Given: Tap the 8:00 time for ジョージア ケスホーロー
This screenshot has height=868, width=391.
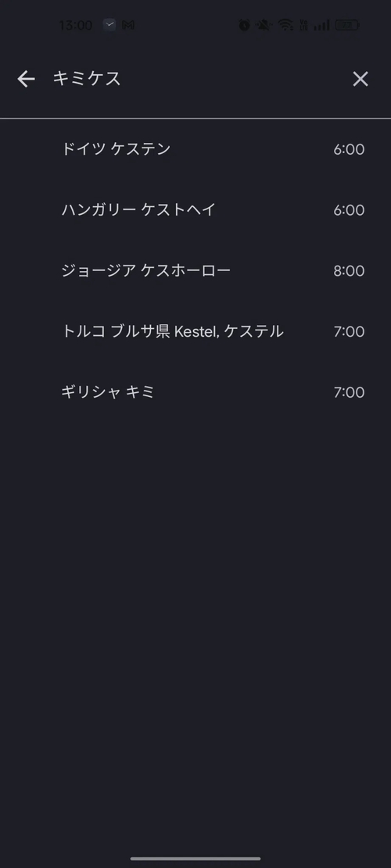Looking at the screenshot, I should click(x=349, y=271).
